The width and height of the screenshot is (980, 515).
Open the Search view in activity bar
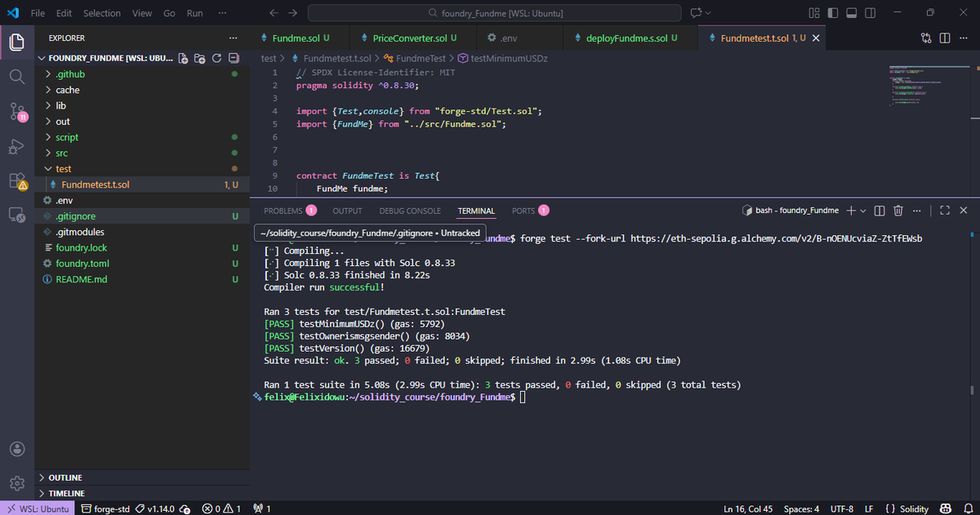pos(16,77)
